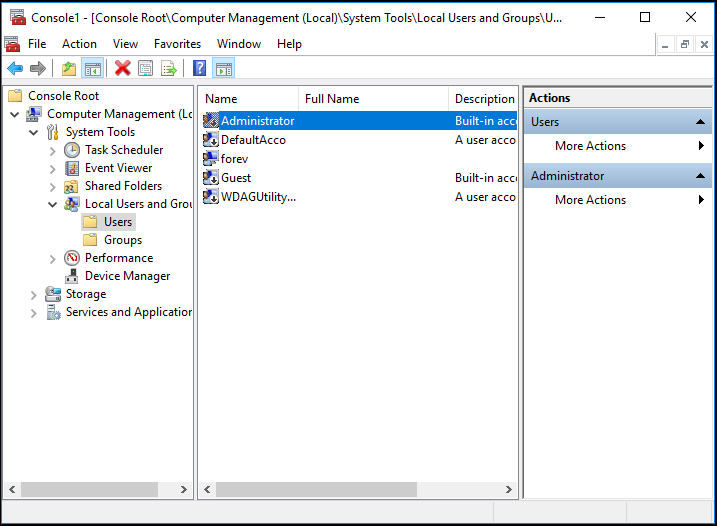This screenshot has height=526, width=717.
Task: Click the Computer Management computer icon
Action: 34,114
